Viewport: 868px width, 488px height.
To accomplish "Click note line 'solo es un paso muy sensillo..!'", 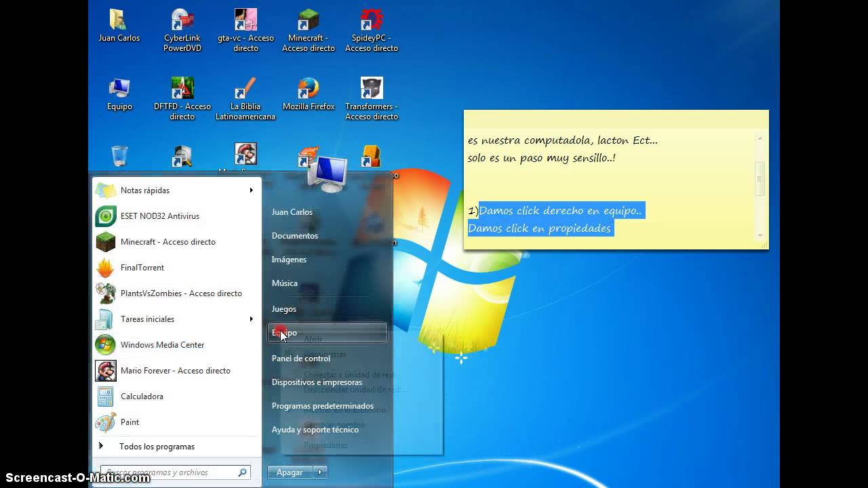I will coord(541,158).
